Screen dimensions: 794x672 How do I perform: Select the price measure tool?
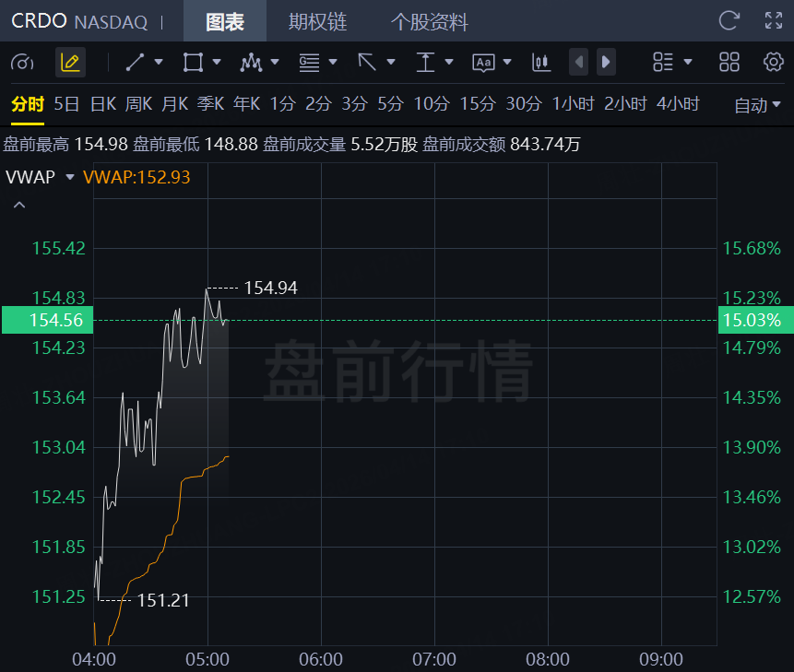425,63
